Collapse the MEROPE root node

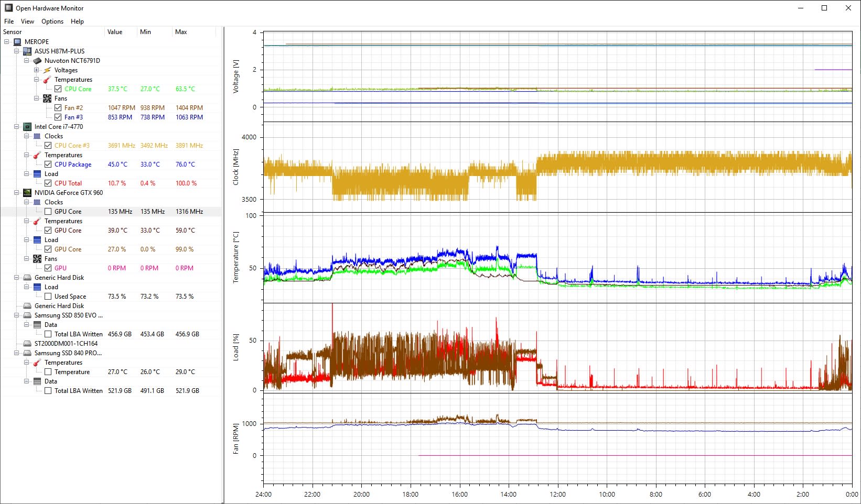pyautogui.click(x=7, y=42)
